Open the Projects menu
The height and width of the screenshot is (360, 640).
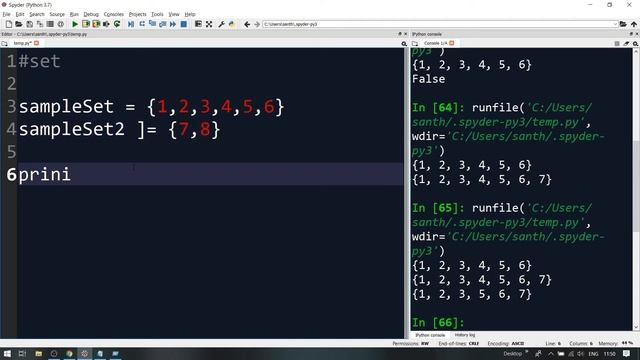coord(138,14)
